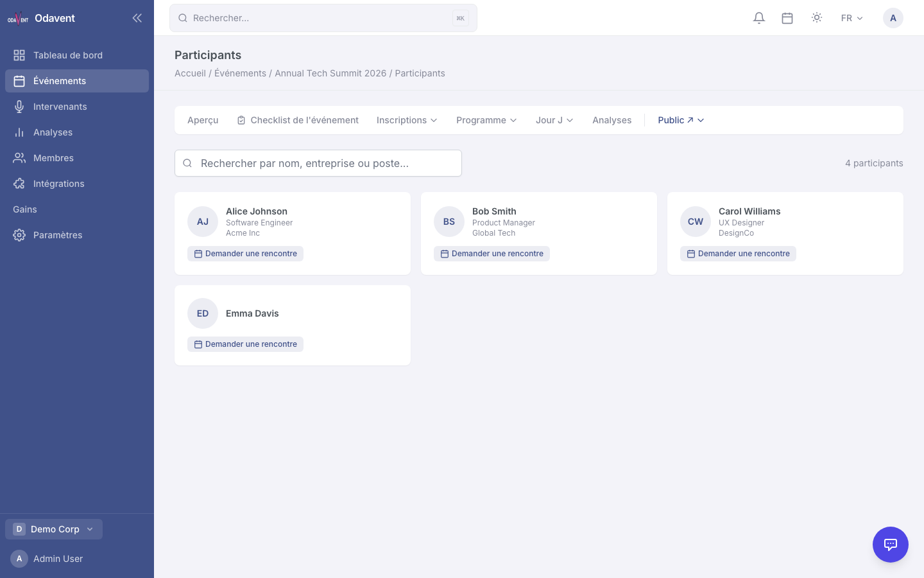
Task: Open Paramètres in the sidebar
Action: click(77, 235)
